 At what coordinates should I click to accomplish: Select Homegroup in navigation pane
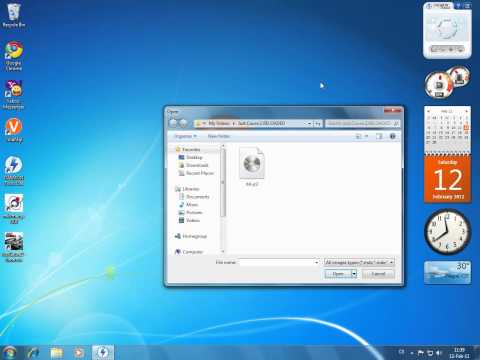(194, 236)
